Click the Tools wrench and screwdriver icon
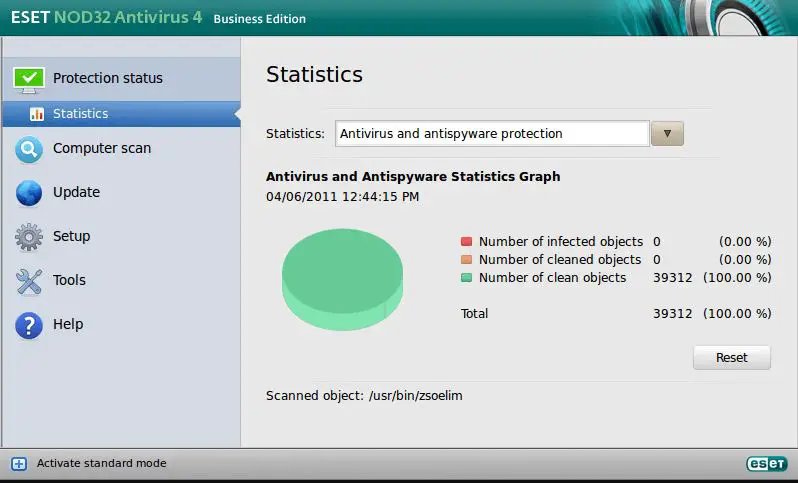The image size is (798, 483). tap(29, 281)
